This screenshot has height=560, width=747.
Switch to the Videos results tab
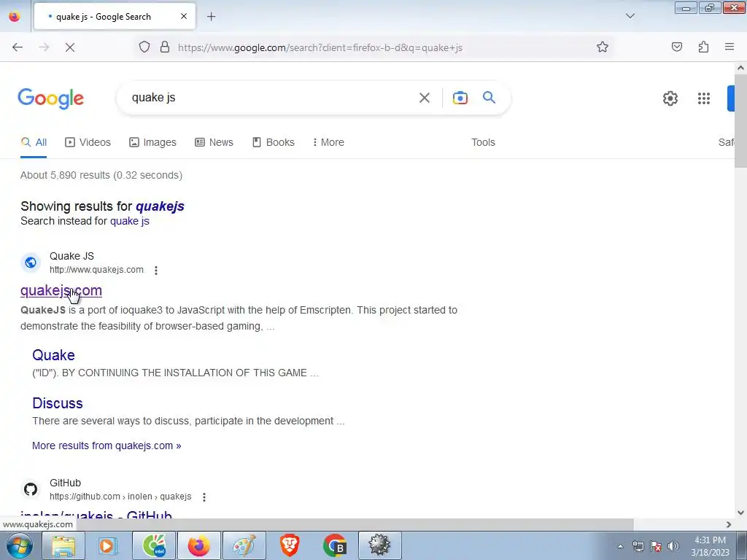click(88, 142)
